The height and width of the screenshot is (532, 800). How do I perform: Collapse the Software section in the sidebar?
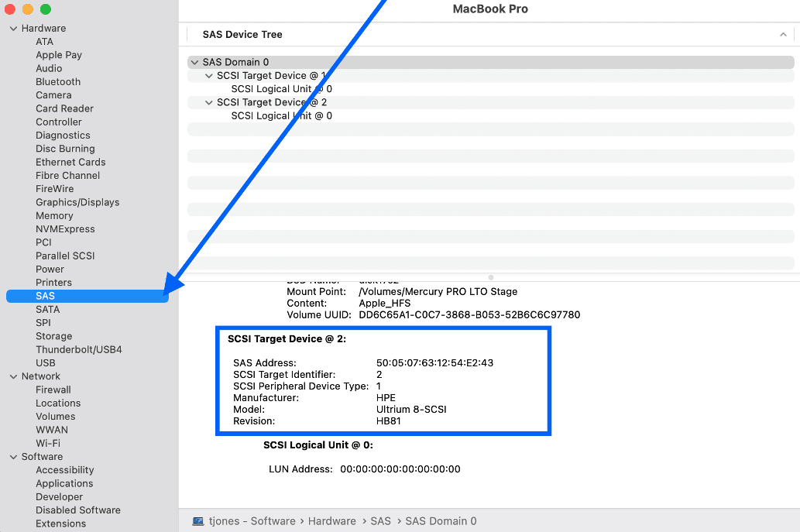pyautogui.click(x=12, y=457)
